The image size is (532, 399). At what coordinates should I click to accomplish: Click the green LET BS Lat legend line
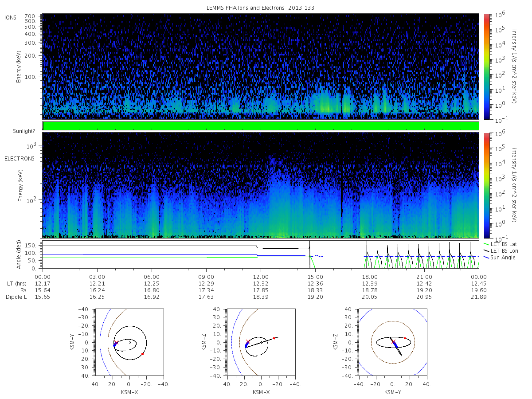click(x=487, y=244)
